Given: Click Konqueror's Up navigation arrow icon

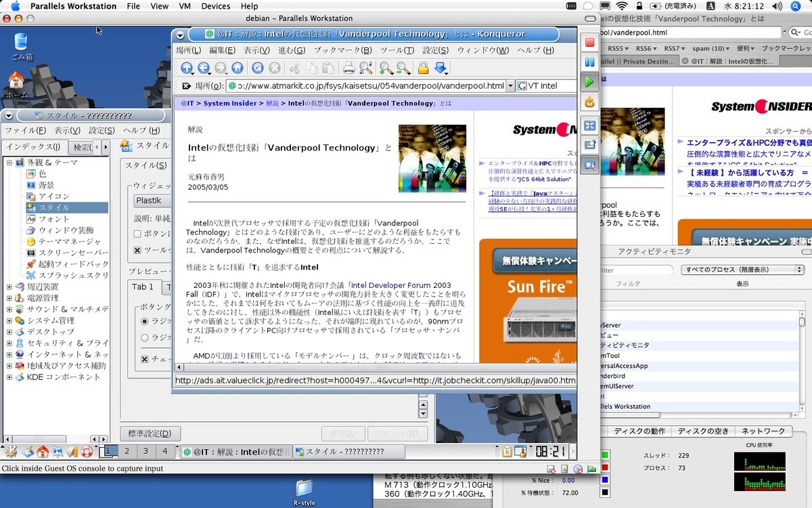Looking at the screenshot, I should tap(187, 68).
